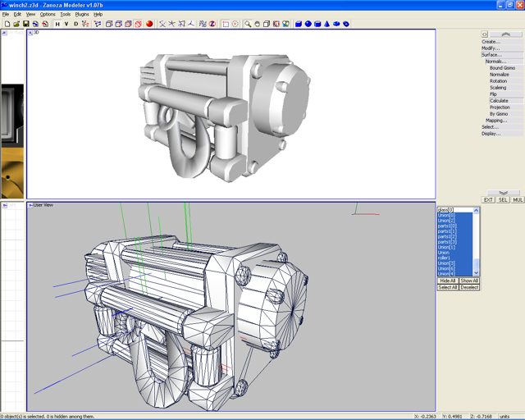
Task: Collapse the Normals... section
Action: (x=495, y=62)
